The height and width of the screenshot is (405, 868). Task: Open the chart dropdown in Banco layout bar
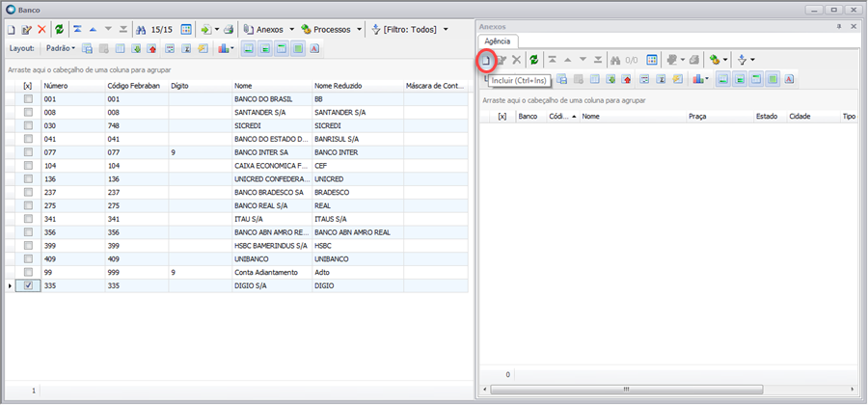pos(226,48)
